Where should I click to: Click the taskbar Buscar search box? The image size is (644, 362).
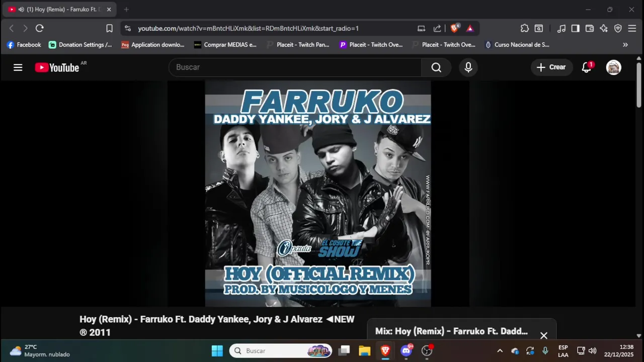[281, 351]
